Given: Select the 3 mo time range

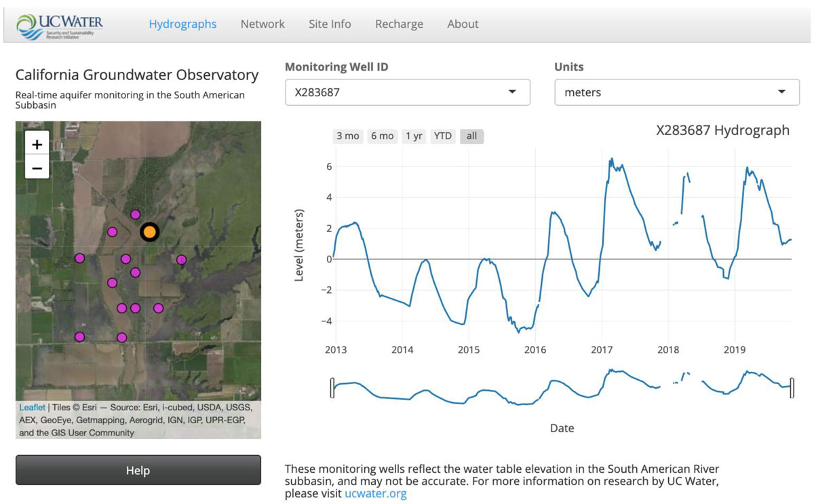Looking at the screenshot, I should point(347,136).
